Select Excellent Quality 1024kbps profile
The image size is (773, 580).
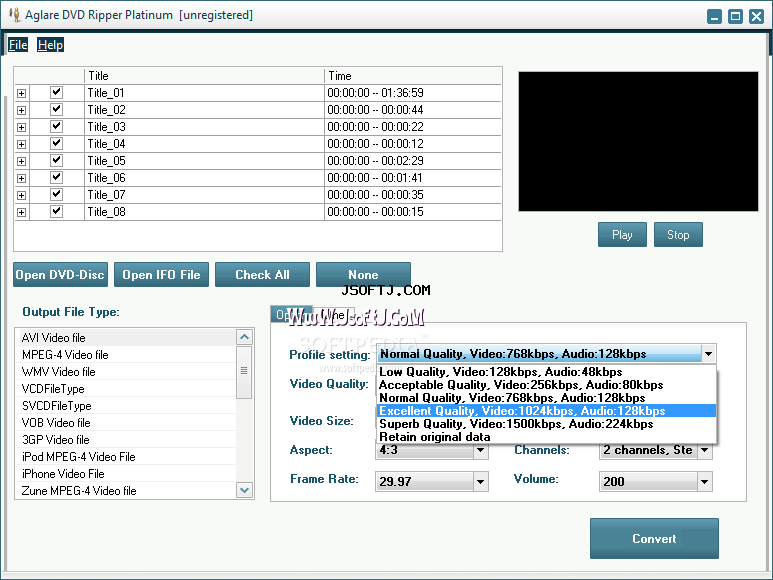coord(547,410)
